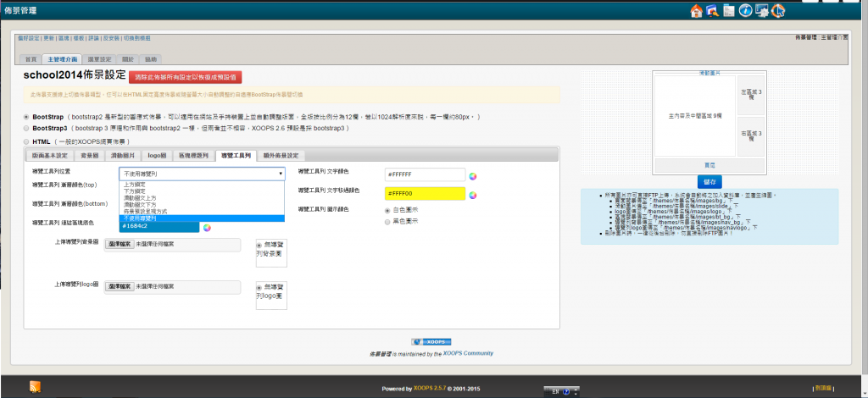This screenshot has width=868, height=398.
Task: Open the blue info icon in header
Action: click(x=745, y=10)
